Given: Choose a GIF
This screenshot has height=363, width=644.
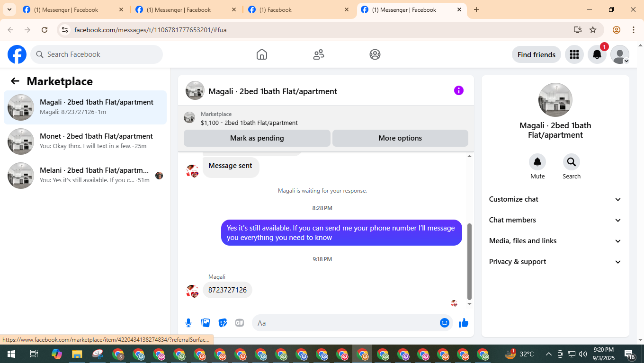Looking at the screenshot, I should (240, 323).
